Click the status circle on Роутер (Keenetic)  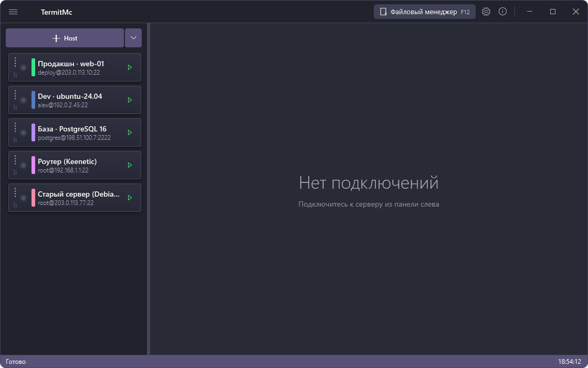click(x=23, y=165)
